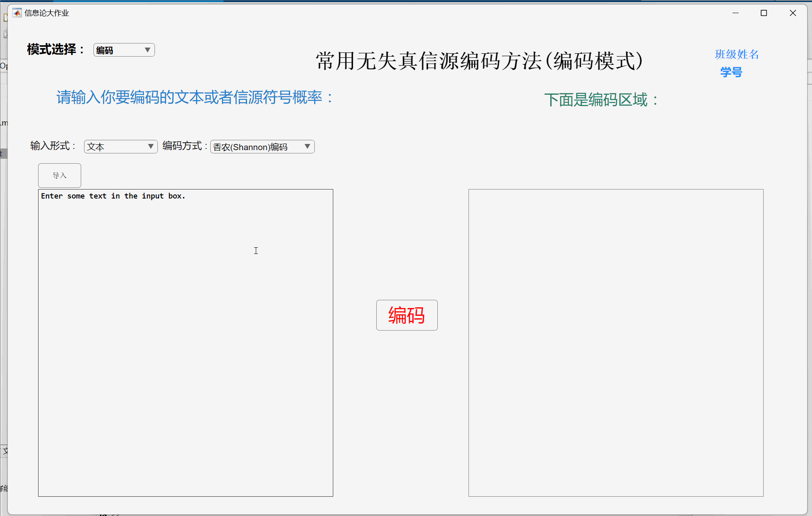
Task: Click the MATLAB icon in title bar
Action: click(17, 13)
